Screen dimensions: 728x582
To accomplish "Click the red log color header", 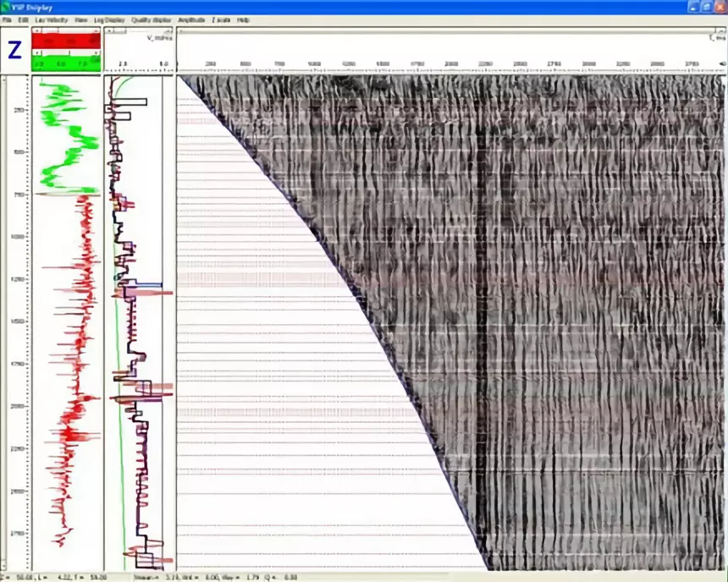I will coord(66,41).
